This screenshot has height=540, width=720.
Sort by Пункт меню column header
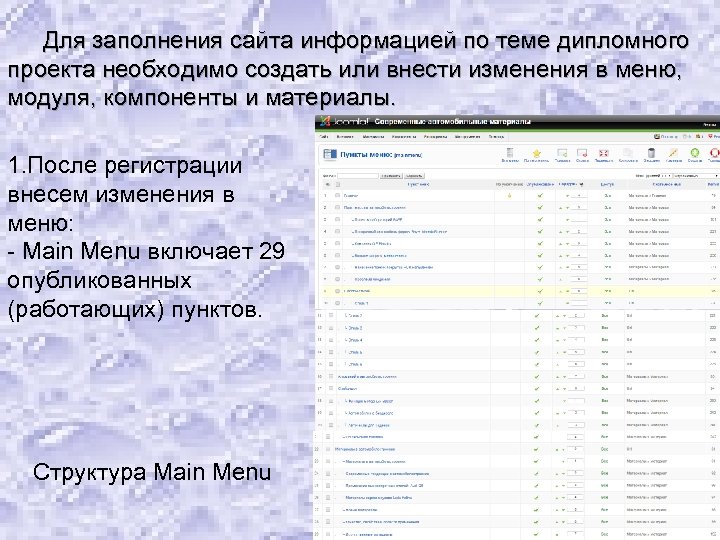point(418,184)
